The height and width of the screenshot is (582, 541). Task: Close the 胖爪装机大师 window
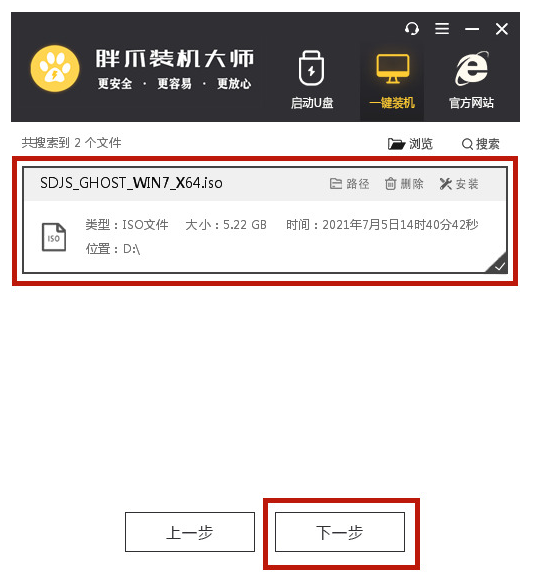pyautogui.click(x=502, y=29)
